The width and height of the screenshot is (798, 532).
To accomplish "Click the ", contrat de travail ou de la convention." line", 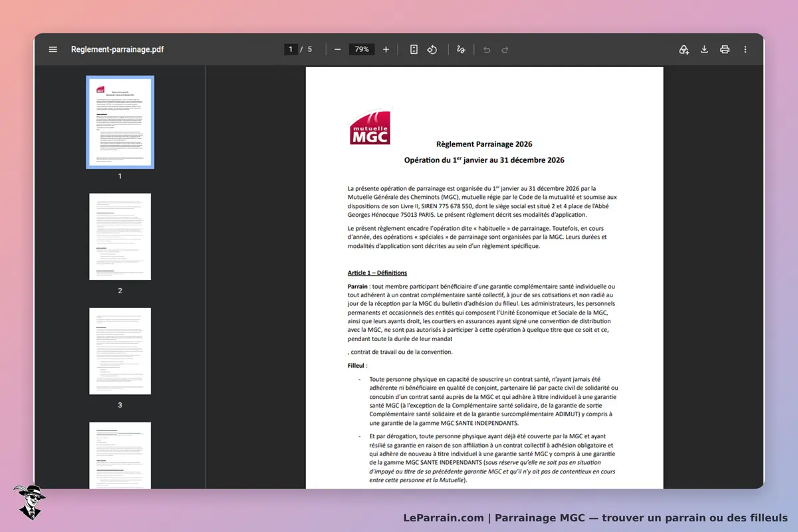I will point(400,352).
